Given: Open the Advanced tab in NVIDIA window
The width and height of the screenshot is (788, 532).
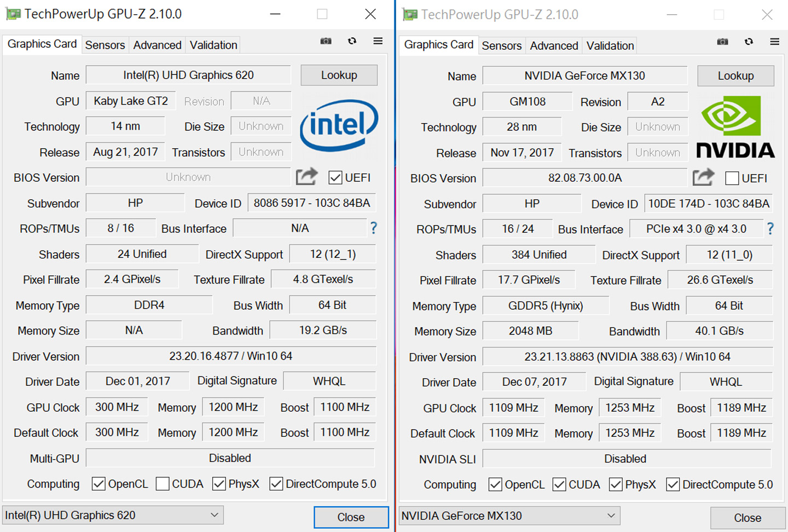Looking at the screenshot, I should [554, 45].
